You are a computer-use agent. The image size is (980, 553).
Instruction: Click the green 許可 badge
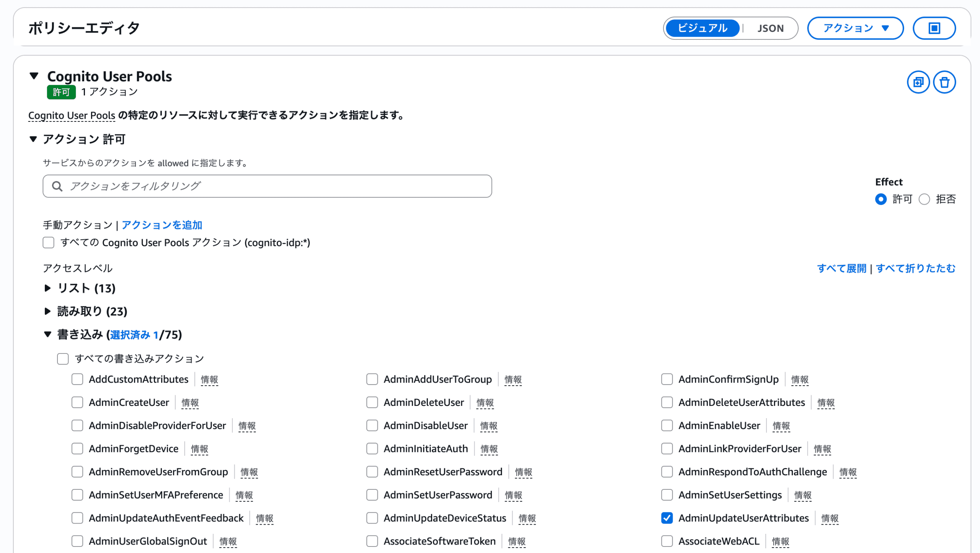(61, 92)
